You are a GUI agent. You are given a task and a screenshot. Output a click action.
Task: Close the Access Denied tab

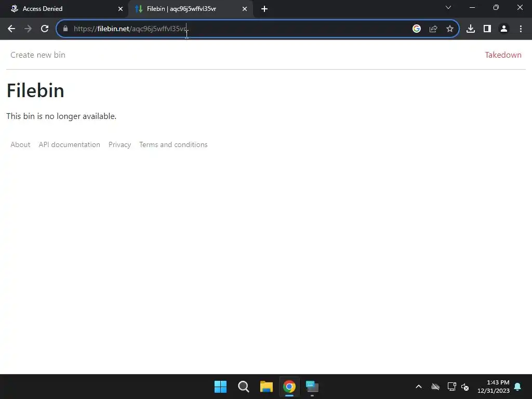121,9
